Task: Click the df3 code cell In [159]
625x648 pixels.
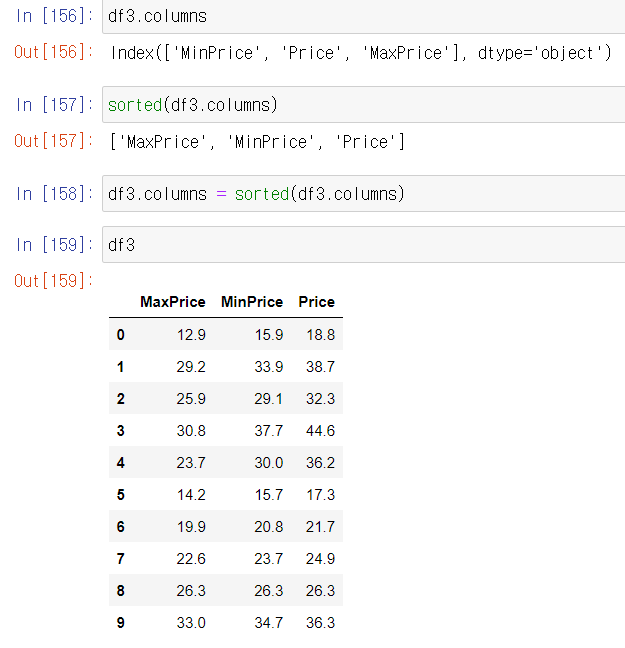Action: click(364, 245)
